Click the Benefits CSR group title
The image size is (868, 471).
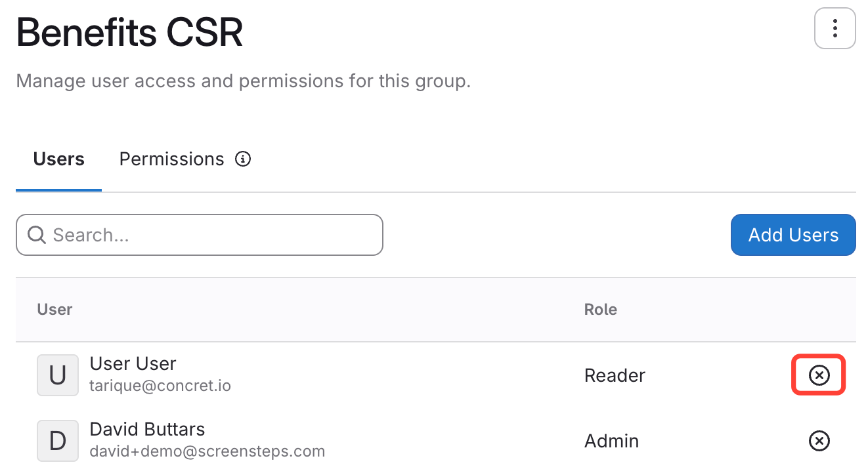tap(130, 33)
